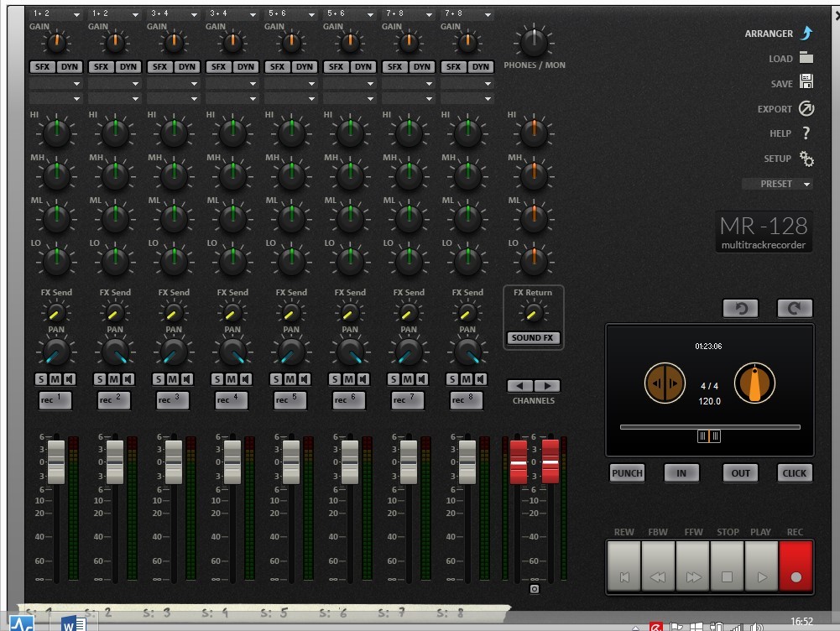Start recording with the red REC button
Viewport: 840px width, 631px height.
tap(796, 566)
